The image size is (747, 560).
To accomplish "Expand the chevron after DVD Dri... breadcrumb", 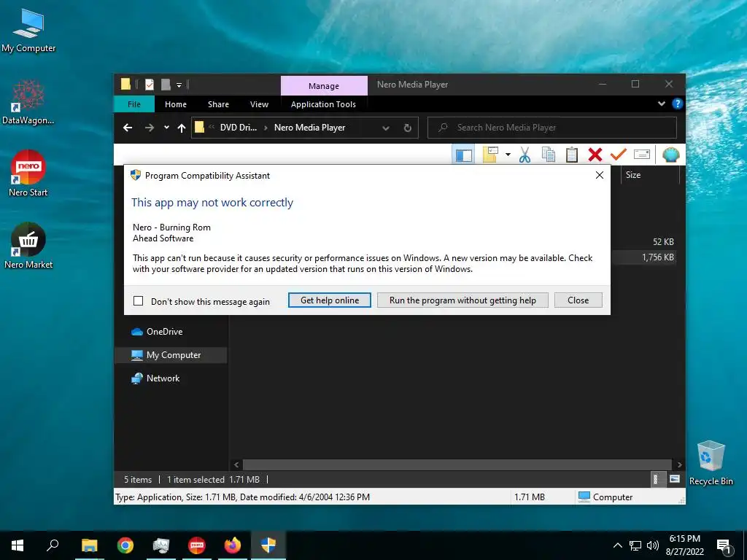I will (266, 128).
